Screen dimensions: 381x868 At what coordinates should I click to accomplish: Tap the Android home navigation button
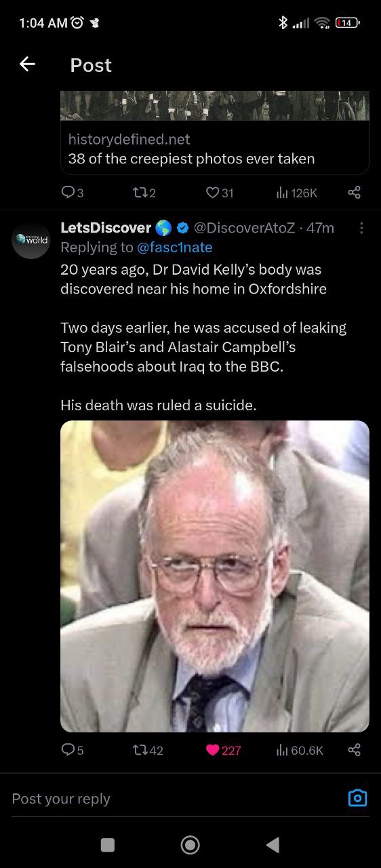tap(190, 844)
